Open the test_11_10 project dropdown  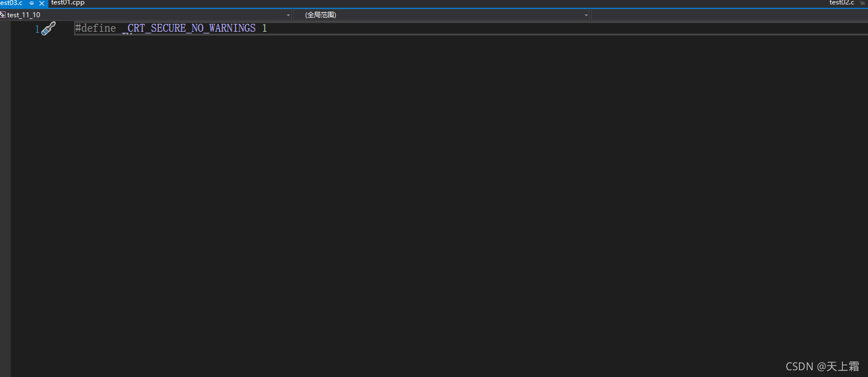coord(288,15)
